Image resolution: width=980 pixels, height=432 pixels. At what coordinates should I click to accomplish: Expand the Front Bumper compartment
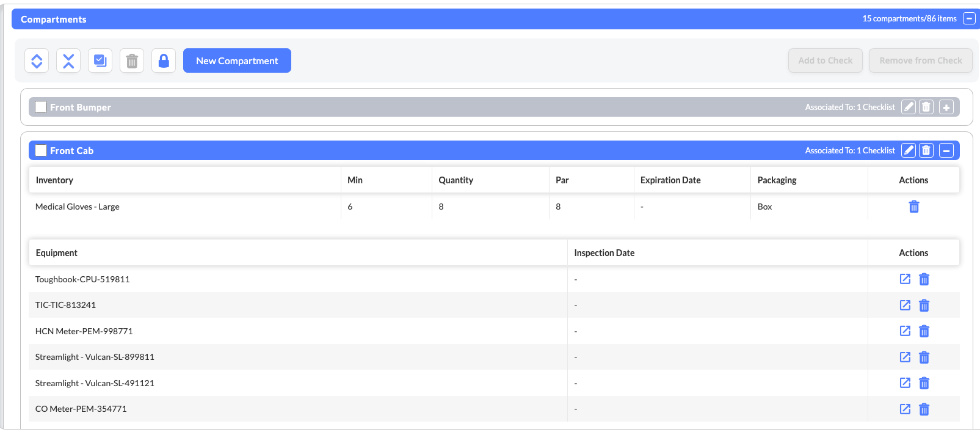click(946, 107)
